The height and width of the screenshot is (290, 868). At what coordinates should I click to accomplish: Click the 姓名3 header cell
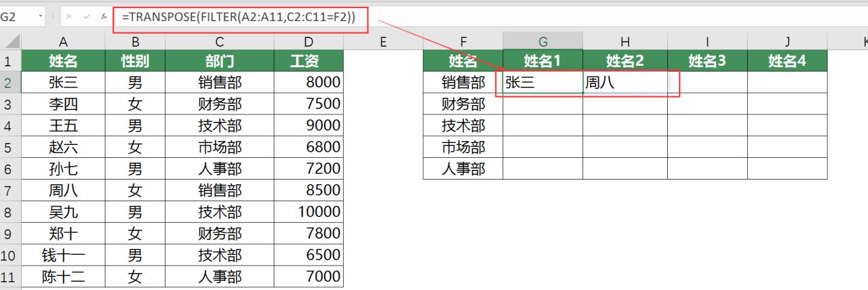pos(707,61)
